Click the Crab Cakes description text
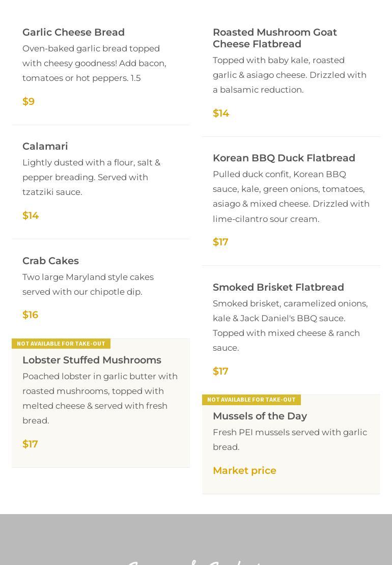 click(x=88, y=284)
